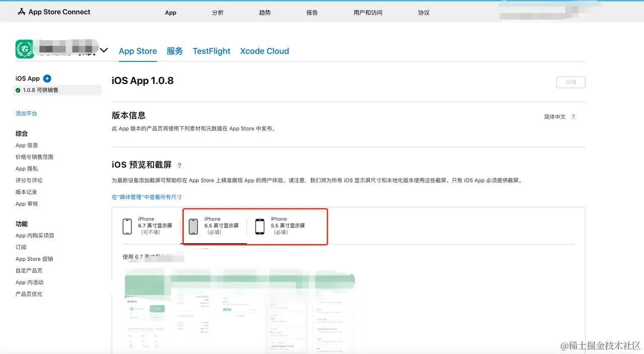644x354 pixels.
Task: Add a new iOS App version with plus icon
Action: coord(47,78)
